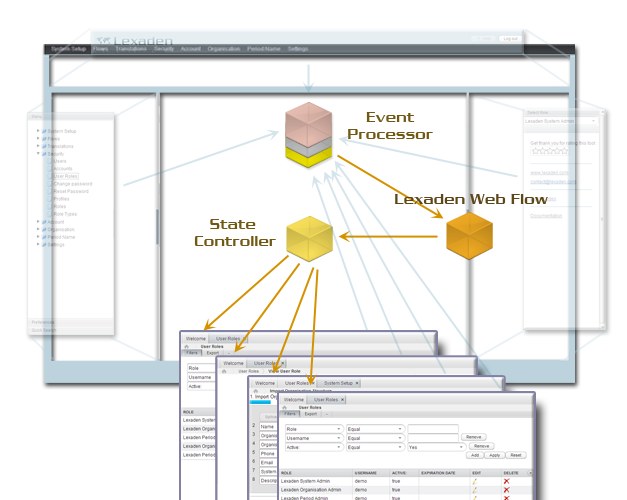Select User Roles in the Security tree

66,176
